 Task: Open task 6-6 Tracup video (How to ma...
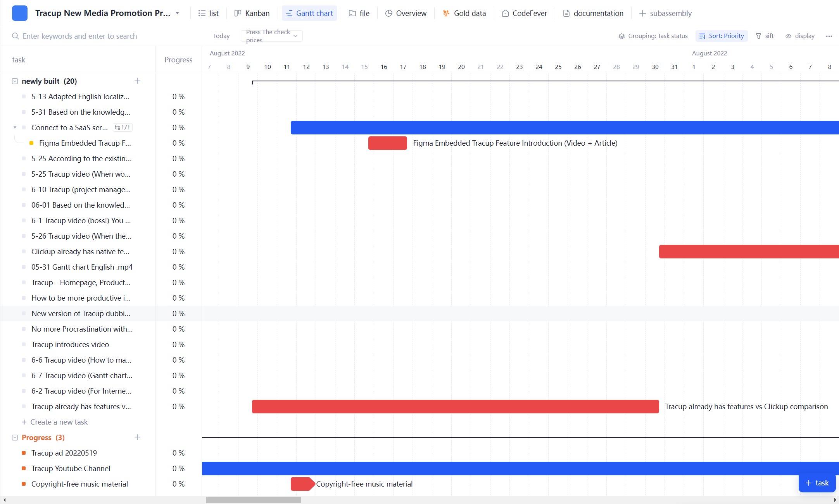coord(81,360)
